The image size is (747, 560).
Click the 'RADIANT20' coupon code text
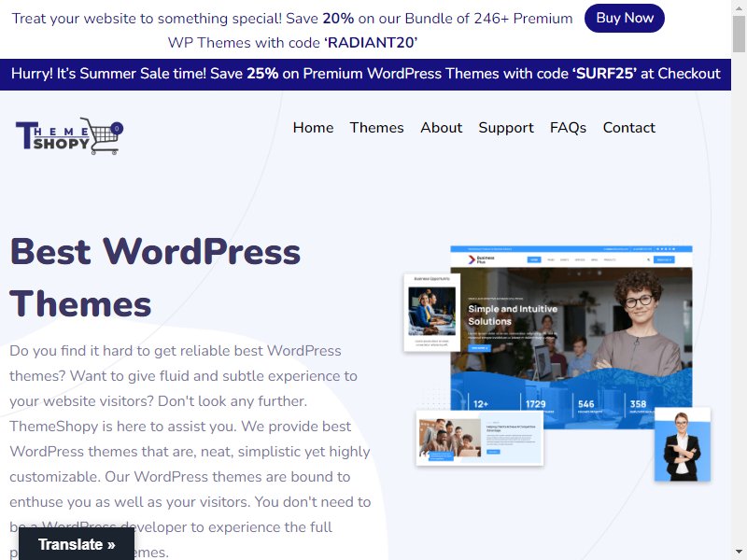(371, 42)
